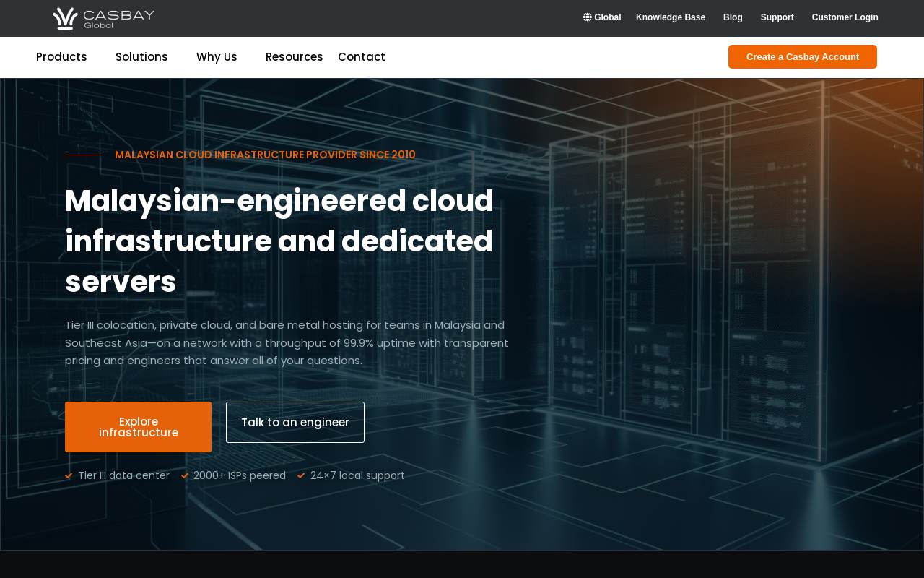Click the Malaysian cloud infrastructure provider tagline
The image size is (924, 578).
[x=265, y=155]
